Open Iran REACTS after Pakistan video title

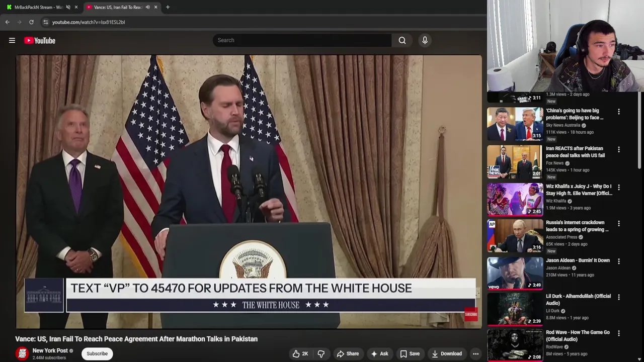click(x=575, y=152)
